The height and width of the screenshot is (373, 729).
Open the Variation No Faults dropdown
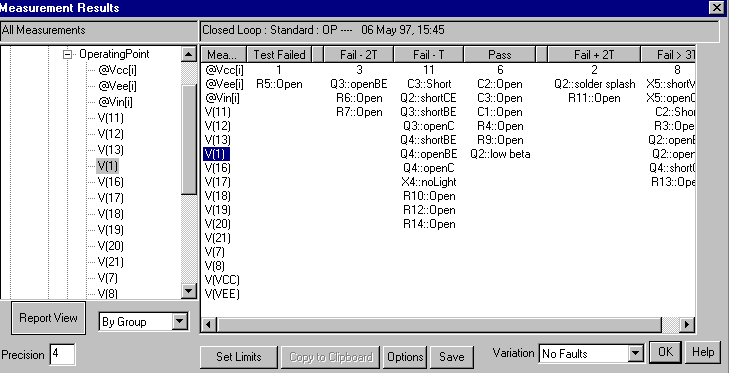click(635, 354)
